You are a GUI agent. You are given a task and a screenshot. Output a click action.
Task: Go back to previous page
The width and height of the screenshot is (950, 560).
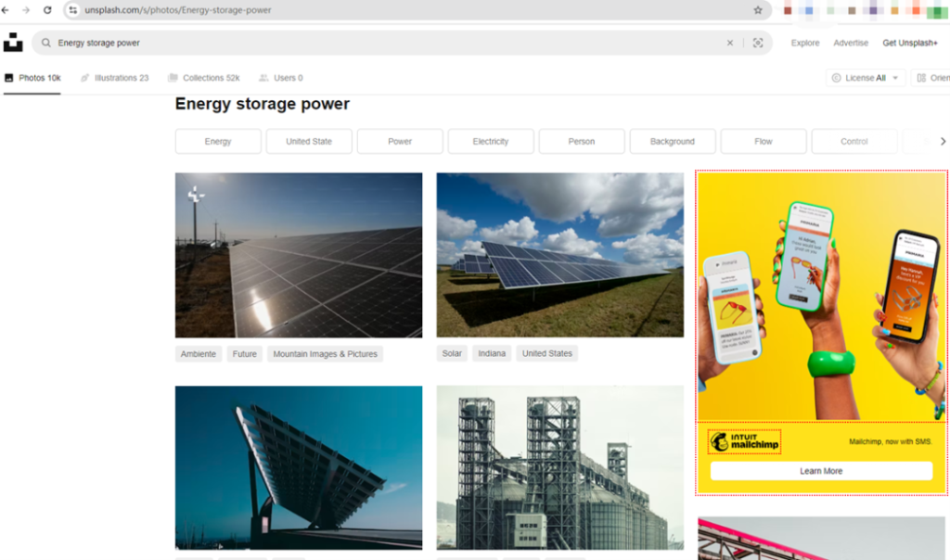coord(6,10)
